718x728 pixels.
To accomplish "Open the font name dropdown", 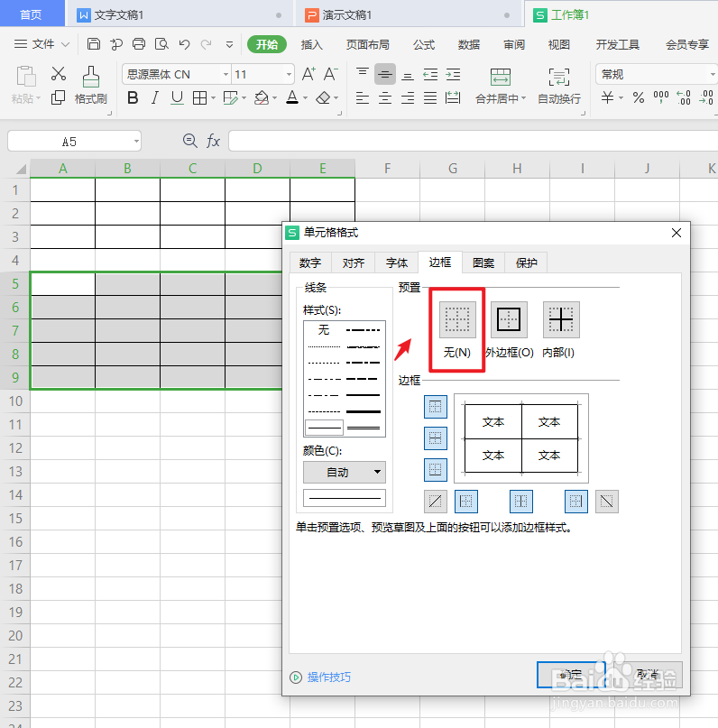I will click(x=226, y=74).
